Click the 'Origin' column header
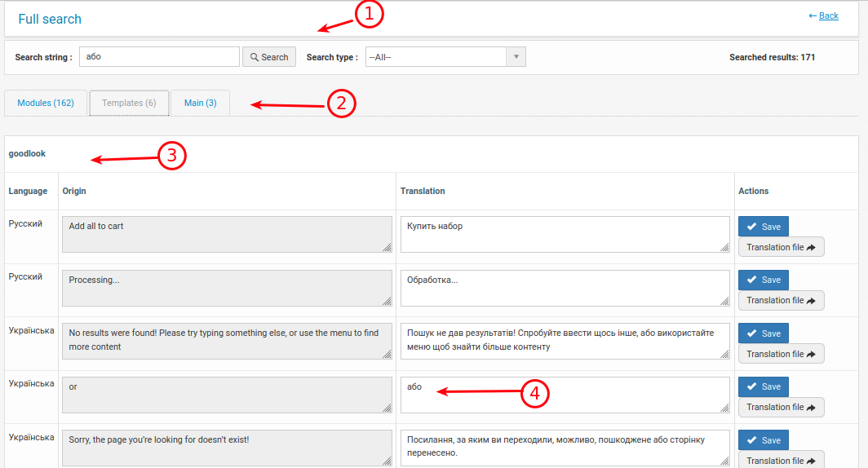 click(74, 191)
